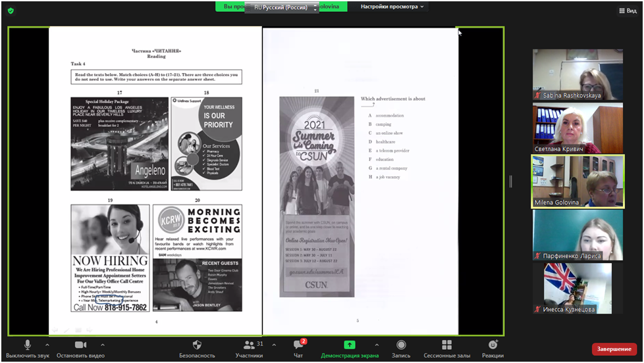Click the phone number 818-915-7862
This screenshot has height=363, width=644.
pyautogui.click(x=126, y=308)
